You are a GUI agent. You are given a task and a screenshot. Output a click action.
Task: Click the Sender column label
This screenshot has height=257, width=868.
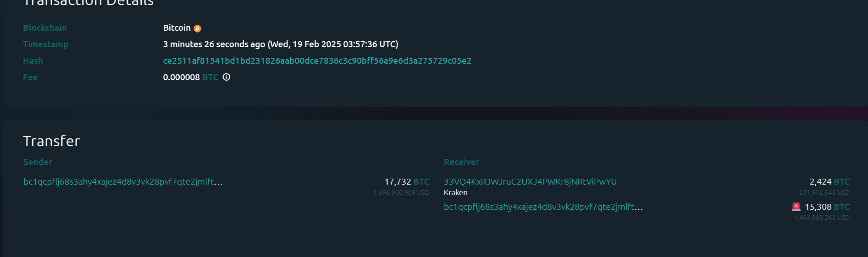[x=38, y=162]
